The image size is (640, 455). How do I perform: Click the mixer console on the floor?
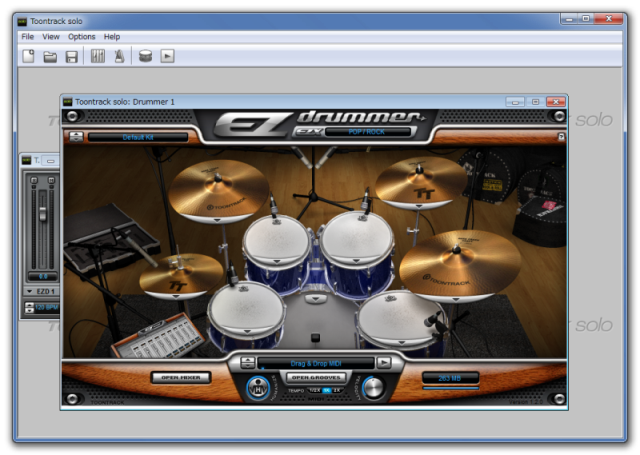click(x=158, y=336)
